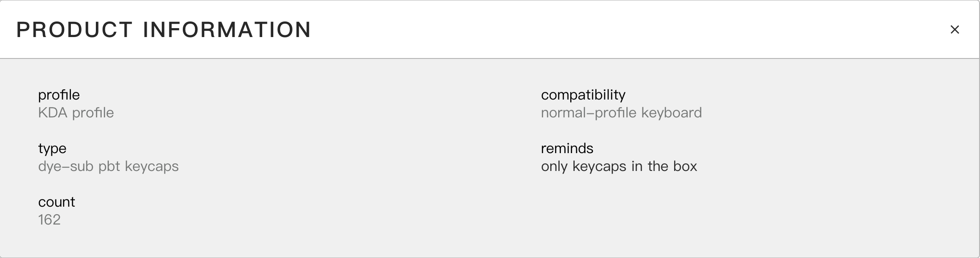Image resolution: width=980 pixels, height=258 pixels.
Task: Click the 'normal-profile' text
Action: point(589,112)
